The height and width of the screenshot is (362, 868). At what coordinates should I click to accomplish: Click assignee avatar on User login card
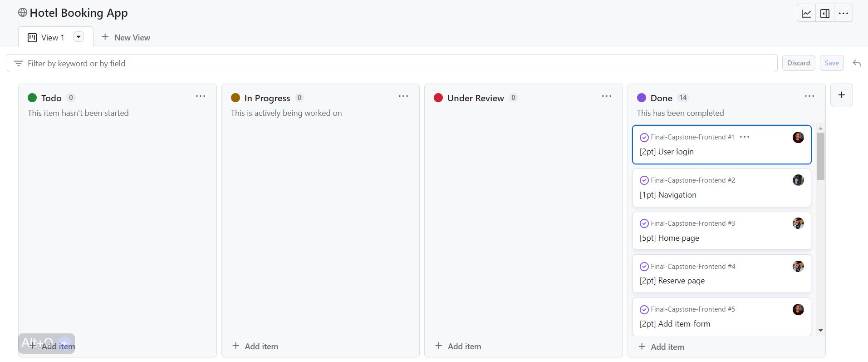798,137
